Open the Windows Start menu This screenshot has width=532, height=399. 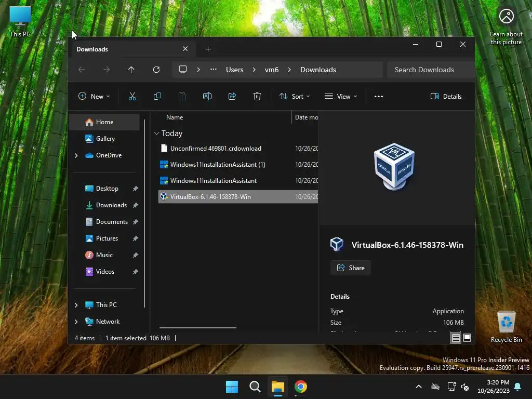pyautogui.click(x=232, y=387)
